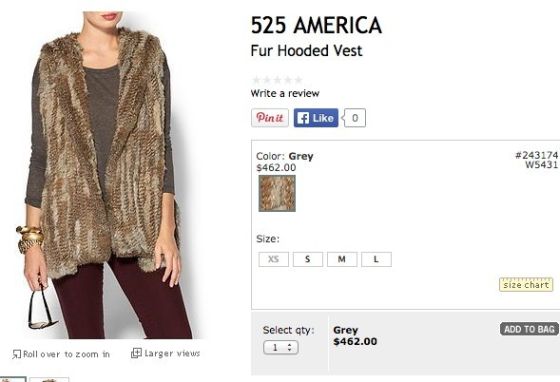Screen dimensions: 560x382
Task: Click Write a review link
Action: click(285, 94)
